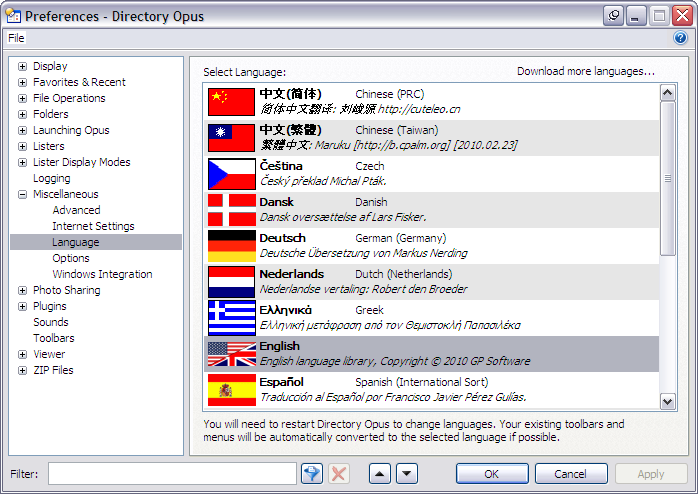The image size is (698, 494).
Task: Expand the File Operations category
Action: (x=22, y=98)
